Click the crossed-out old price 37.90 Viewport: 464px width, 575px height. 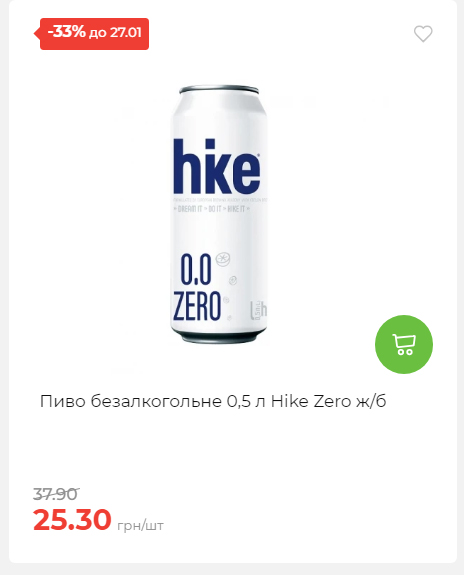55,494
